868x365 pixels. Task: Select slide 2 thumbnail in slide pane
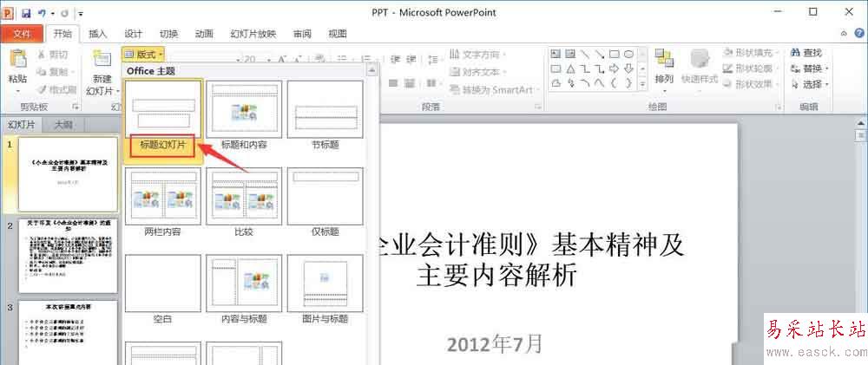68,256
